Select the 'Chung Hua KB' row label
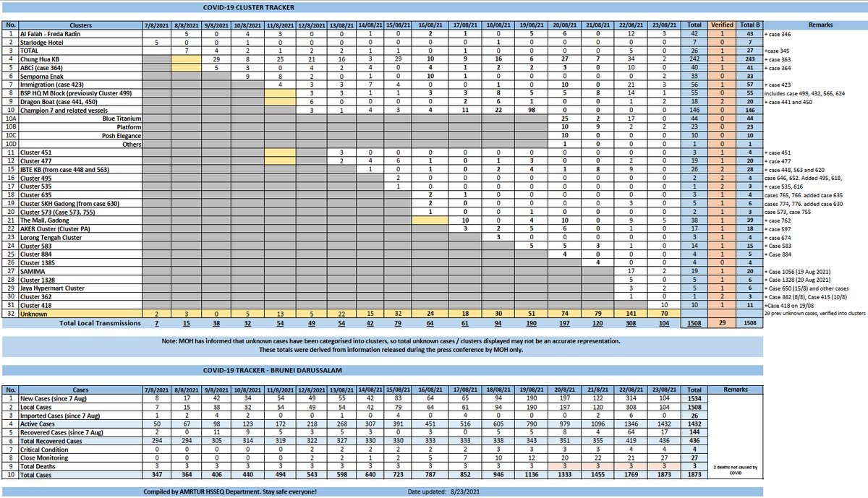Screen dimensions: 868x498 80,60
